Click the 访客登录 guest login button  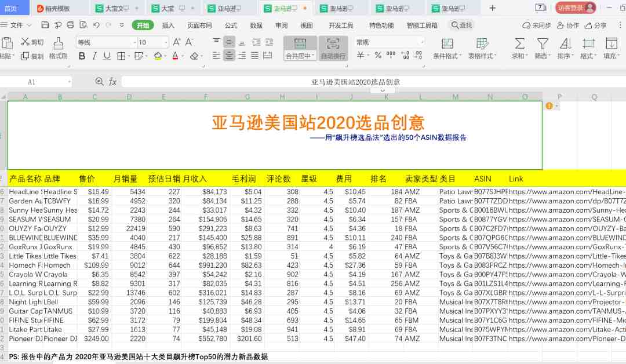[x=576, y=8]
